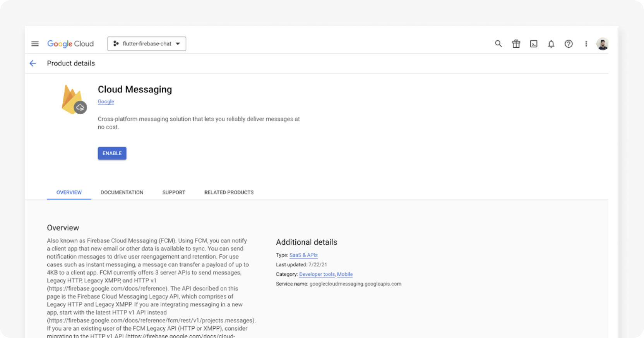View the RELATED PRODUCTS tab
This screenshot has width=644, height=338.
[x=229, y=192]
